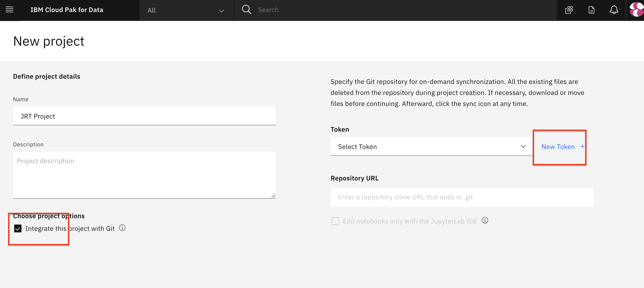Open the document icon in header

point(592,10)
